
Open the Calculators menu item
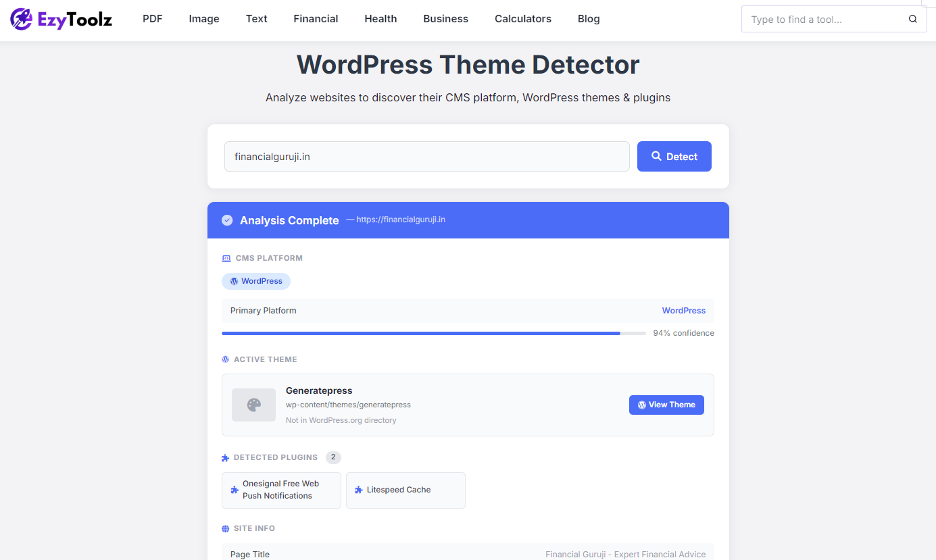[x=522, y=19]
